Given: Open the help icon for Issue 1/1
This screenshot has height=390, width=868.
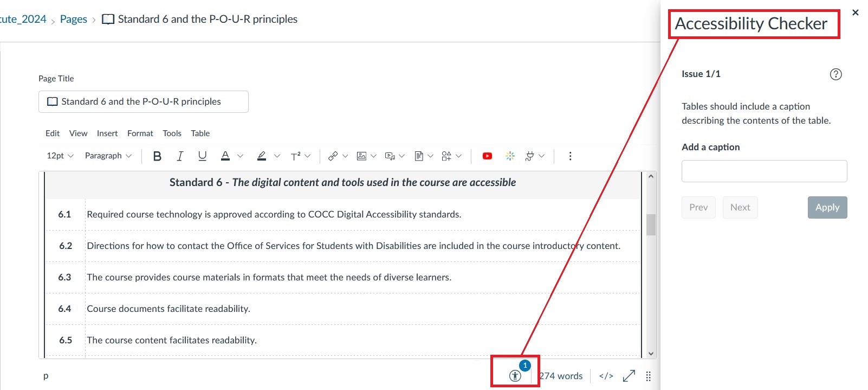Looking at the screenshot, I should [x=836, y=74].
